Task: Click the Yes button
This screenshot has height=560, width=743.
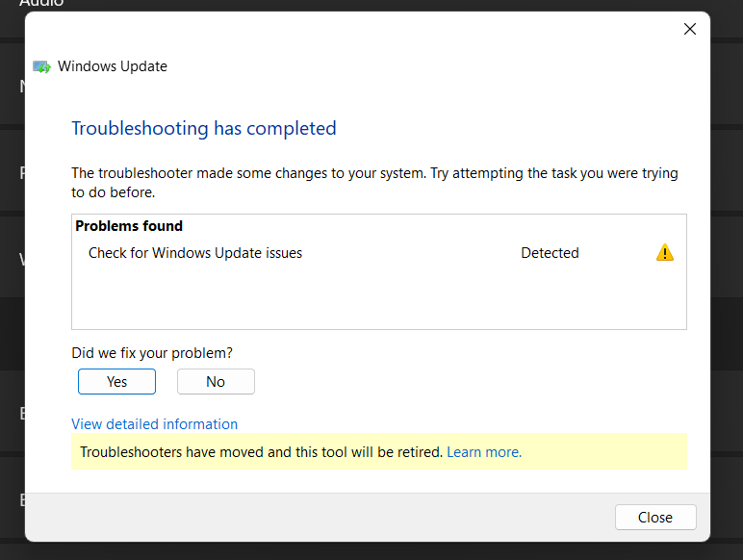Action: tap(116, 381)
